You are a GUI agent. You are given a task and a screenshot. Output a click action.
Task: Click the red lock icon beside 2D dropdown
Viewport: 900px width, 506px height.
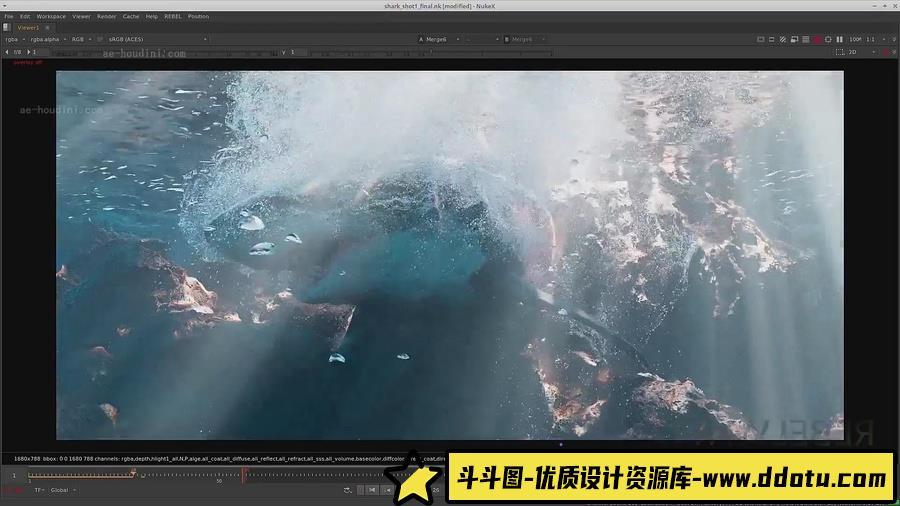click(x=886, y=52)
